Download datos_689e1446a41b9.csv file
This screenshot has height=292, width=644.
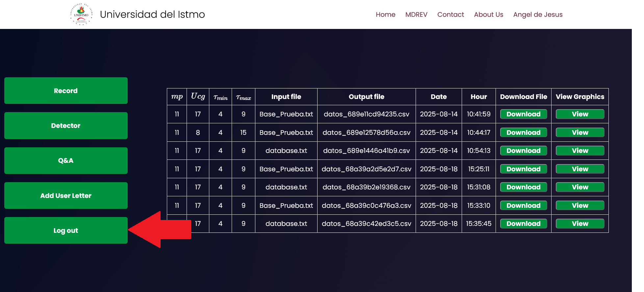(524, 151)
